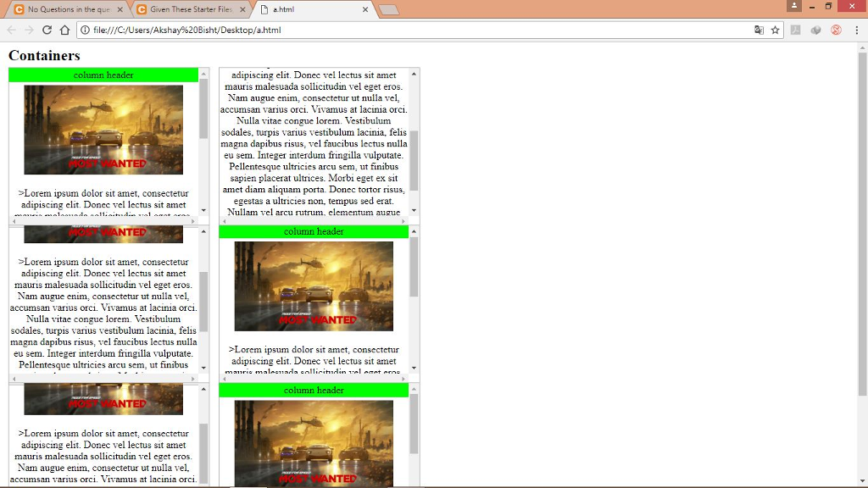868x488 pixels.
Task: Open the Chrome three-dot menu
Action: point(857,30)
